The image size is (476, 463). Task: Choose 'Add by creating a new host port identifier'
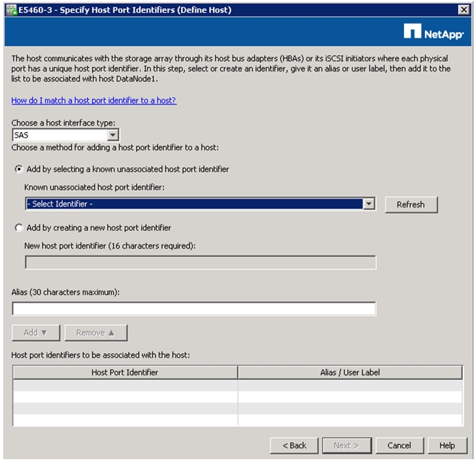point(19,228)
